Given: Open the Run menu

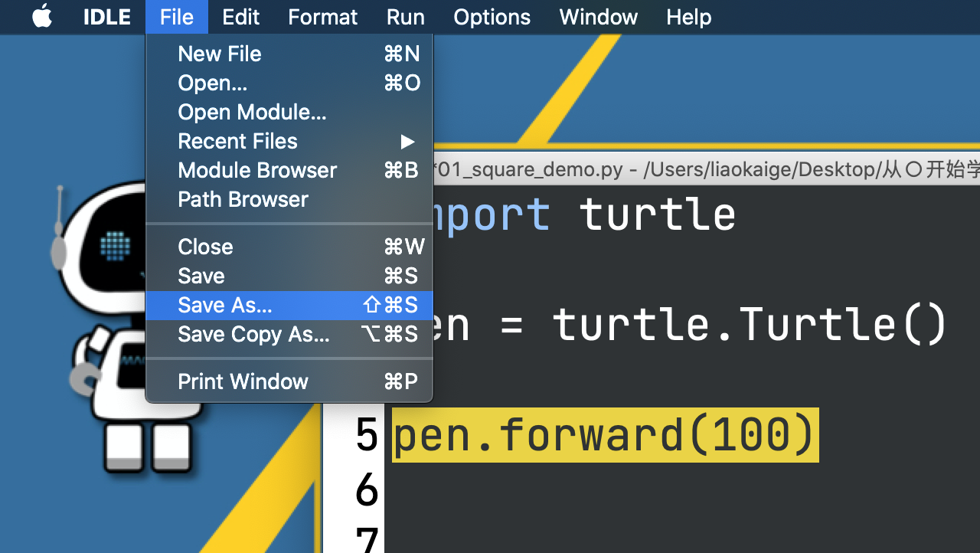Looking at the screenshot, I should tap(405, 17).
